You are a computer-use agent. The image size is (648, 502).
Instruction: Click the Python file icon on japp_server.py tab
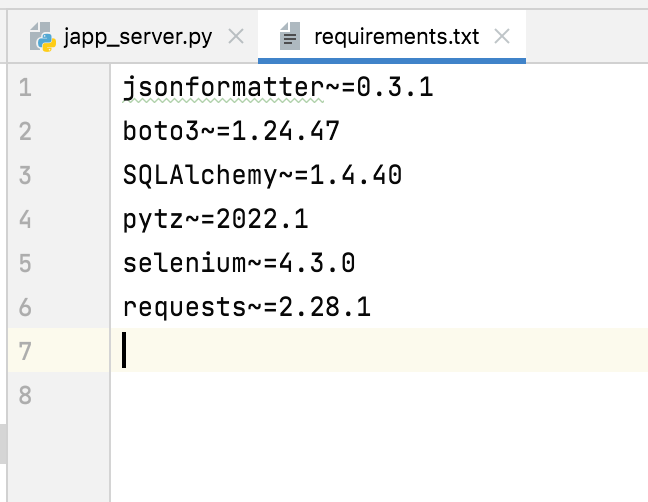pyautogui.click(x=43, y=37)
